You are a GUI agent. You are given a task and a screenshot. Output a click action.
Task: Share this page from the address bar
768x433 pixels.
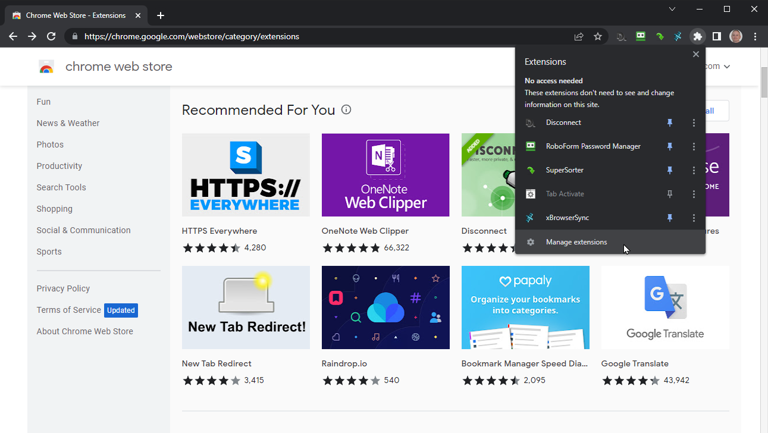coord(578,36)
